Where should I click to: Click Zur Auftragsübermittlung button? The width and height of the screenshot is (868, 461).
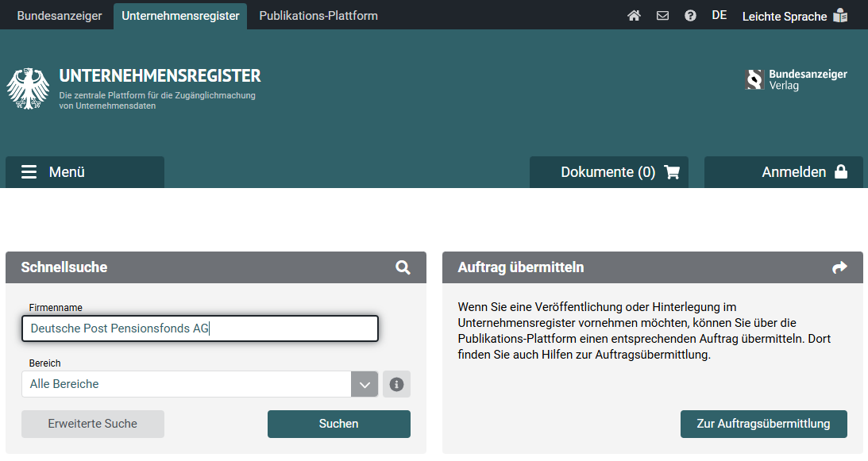[763, 424]
